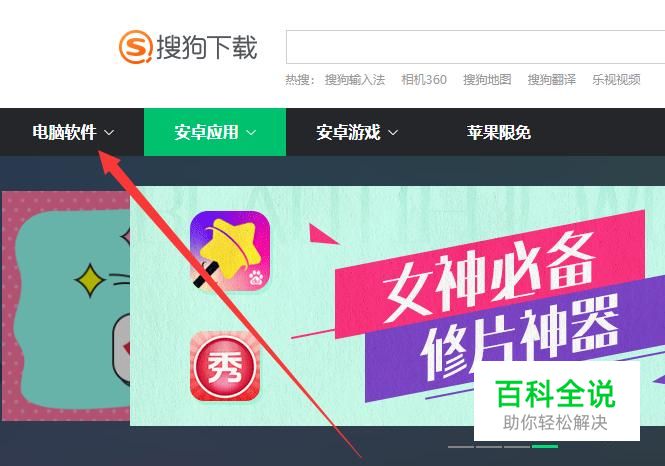Expand the 安卓应用 dropdown chevron
The image size is (665, 466).
251,132
